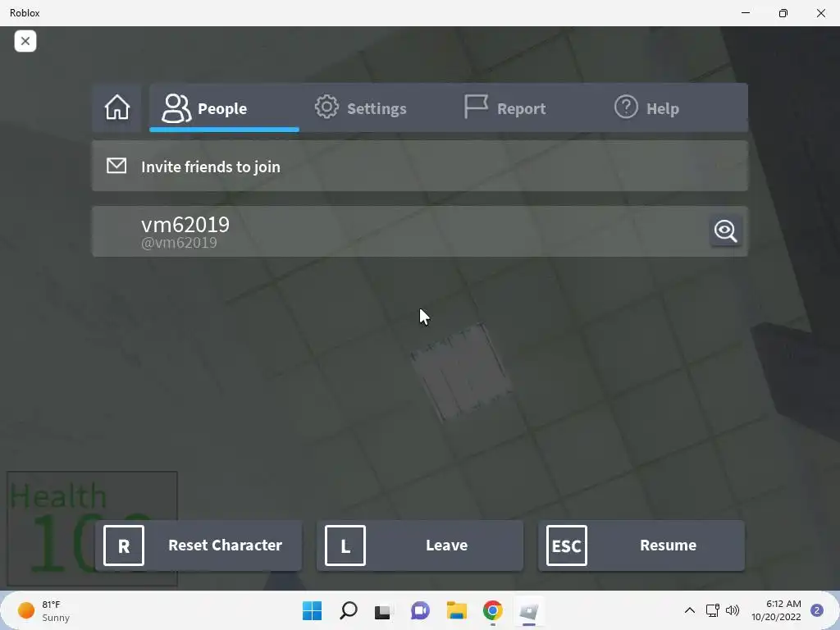The image size is (840, 630).
Task: Select player row vm62019
Action: [x=420, y=231]
